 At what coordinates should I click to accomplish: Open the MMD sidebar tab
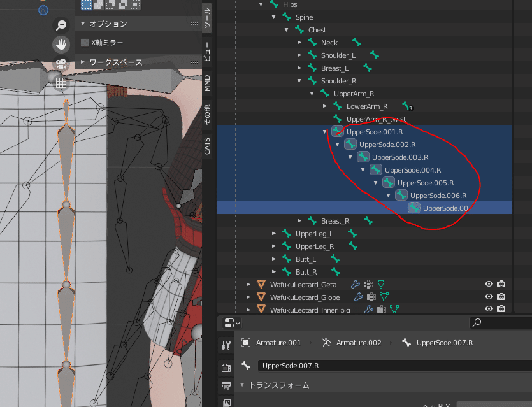[x=207, y=83]
